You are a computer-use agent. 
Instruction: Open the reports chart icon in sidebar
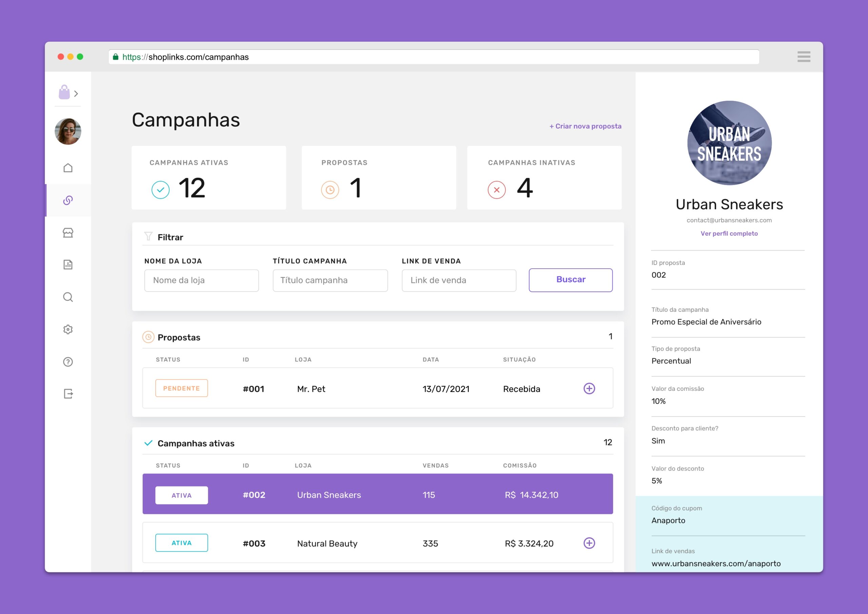[68, 265]
